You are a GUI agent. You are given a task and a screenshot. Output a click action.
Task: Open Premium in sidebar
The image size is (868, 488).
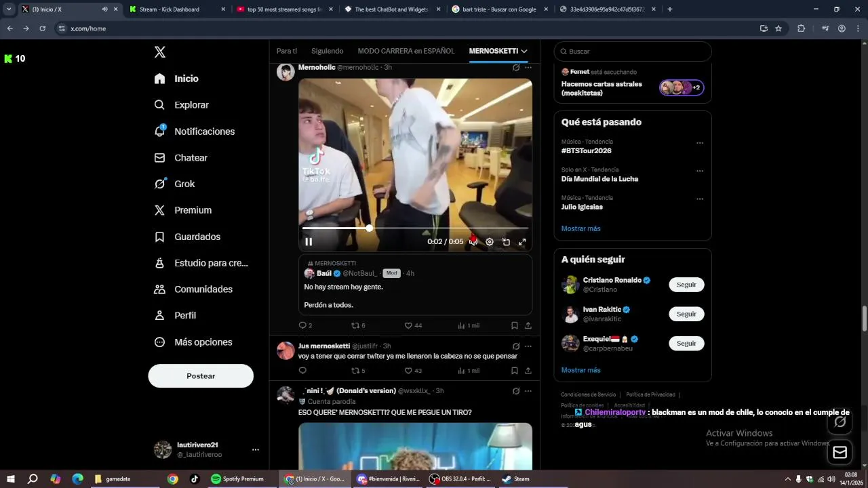click(183, 210)
